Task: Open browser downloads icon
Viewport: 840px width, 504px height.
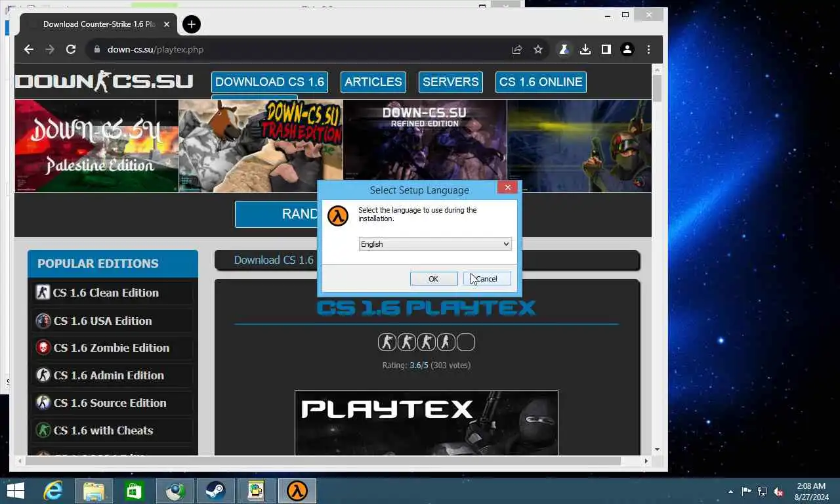Action: [585, 49]
